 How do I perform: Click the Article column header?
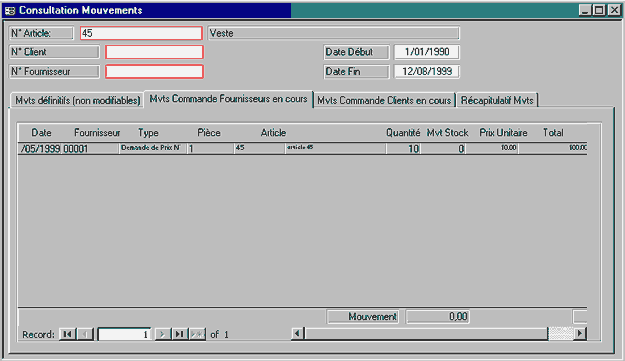273,133
